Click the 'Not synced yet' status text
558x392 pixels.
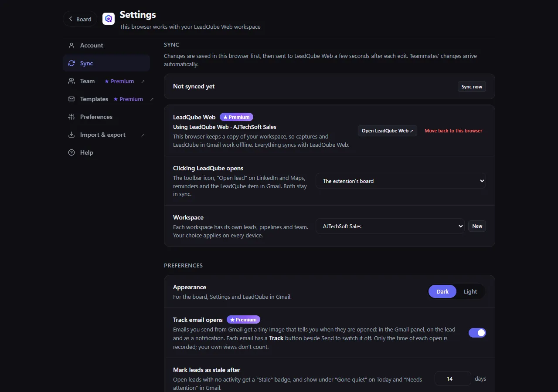pos(194,86)
